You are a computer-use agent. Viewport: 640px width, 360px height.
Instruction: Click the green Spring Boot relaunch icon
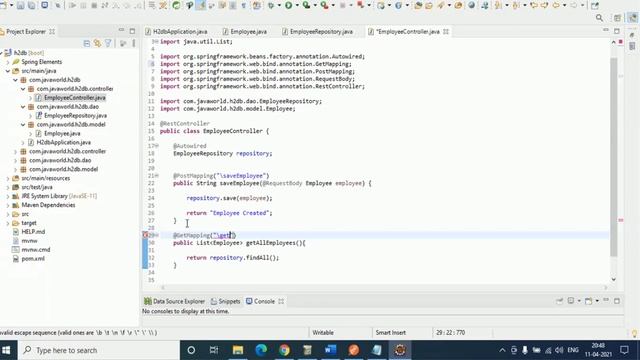(x=176, y=5)
